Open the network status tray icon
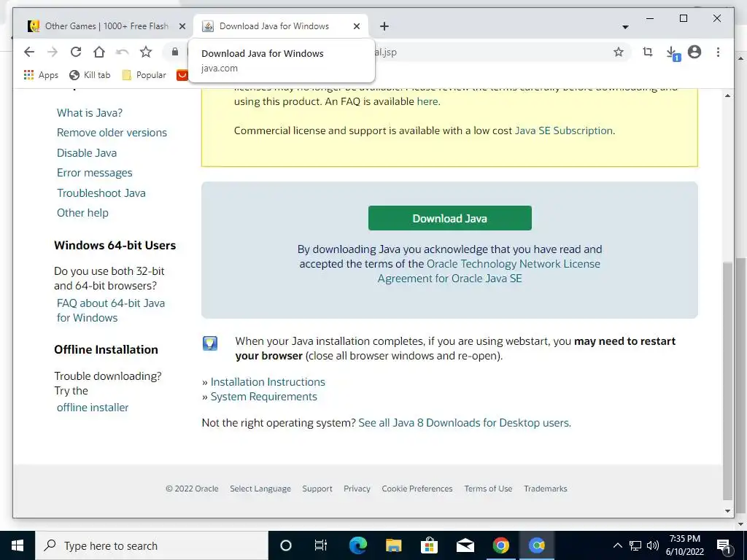Image resolution: width=747 pixels, height=560 pixels. pos(635,545)
